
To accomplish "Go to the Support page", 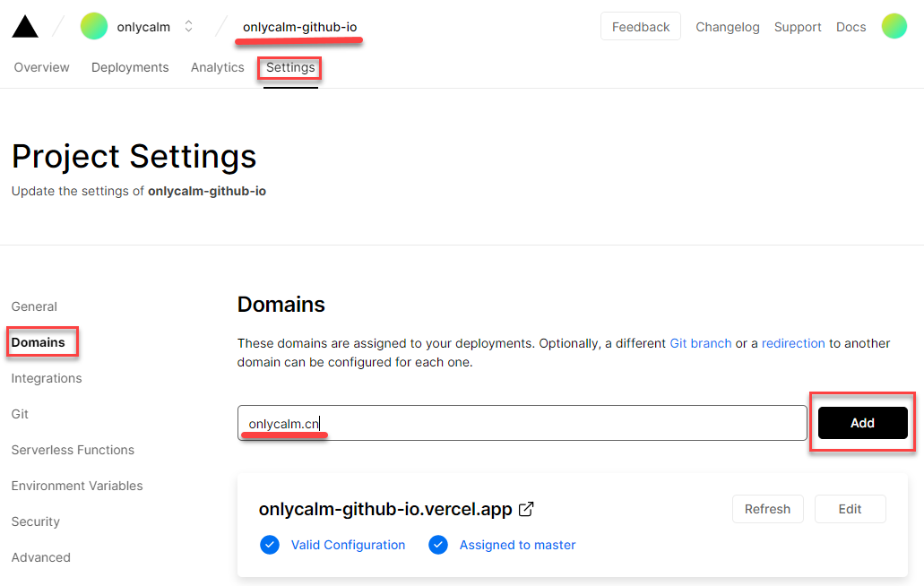I will (798, 27).
